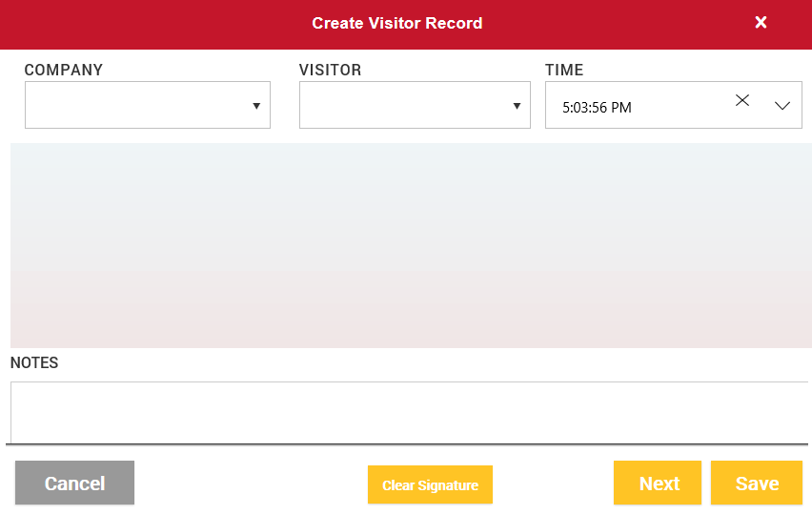Save the visitor record
The height and width of the screenshot is (515, 812).
click(x=757, y=484)
